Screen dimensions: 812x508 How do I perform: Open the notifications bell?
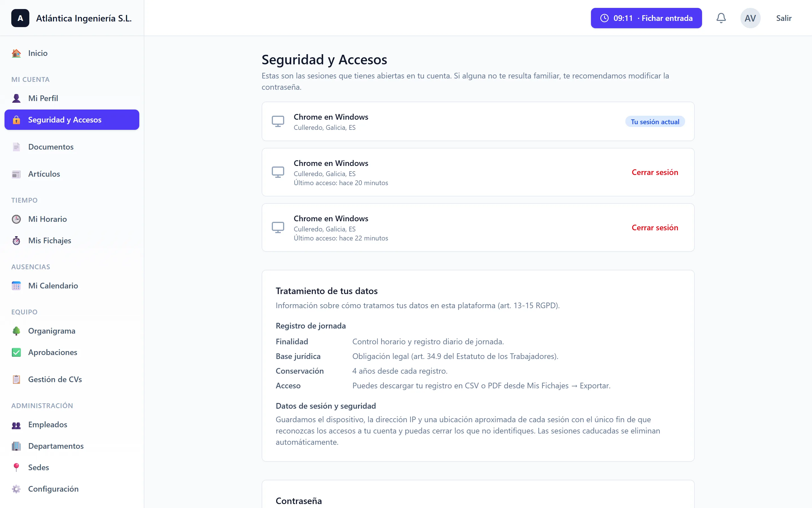point(721,18)
